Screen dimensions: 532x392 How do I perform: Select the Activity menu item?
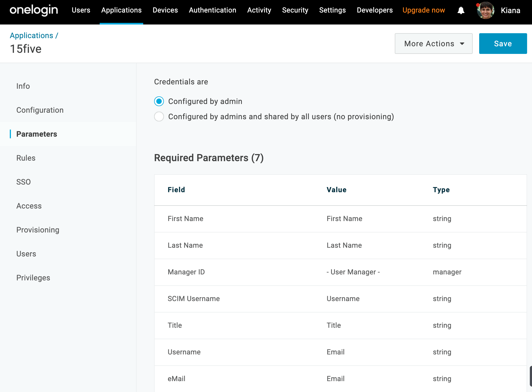pyautogui.click(x=259, y=10)
